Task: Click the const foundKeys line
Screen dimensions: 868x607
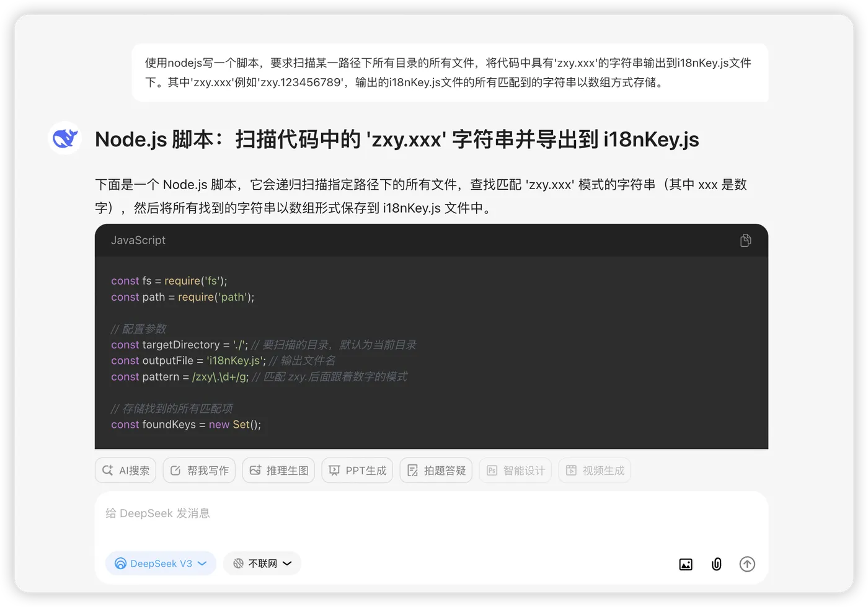Action: pyautogui.click(x=186, y=425)
